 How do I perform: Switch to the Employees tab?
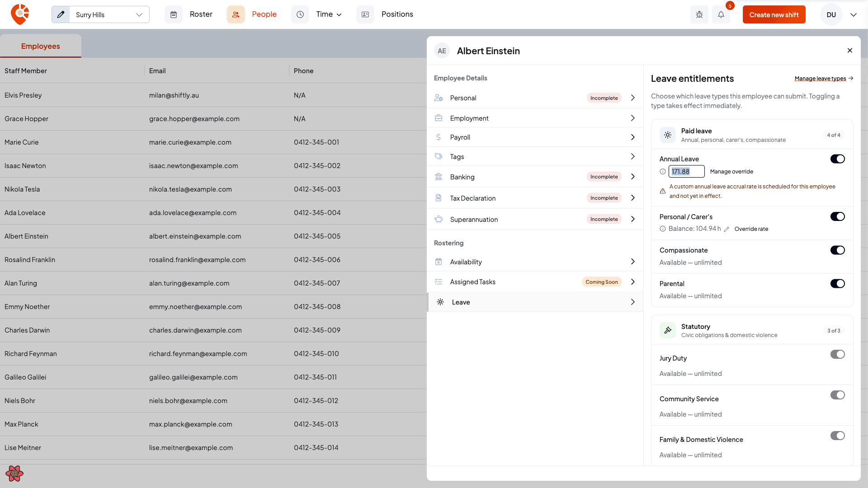point(41,46)
